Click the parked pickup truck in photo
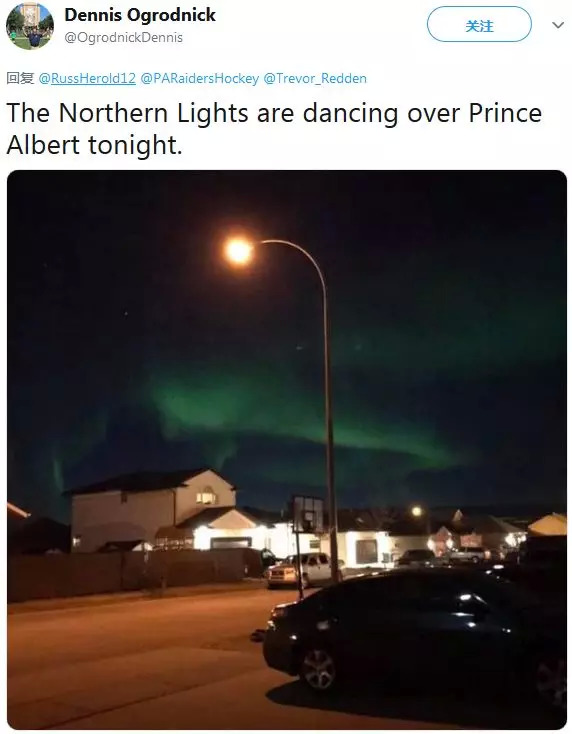This screenshot has width=572, height=734. pos(300,569)
